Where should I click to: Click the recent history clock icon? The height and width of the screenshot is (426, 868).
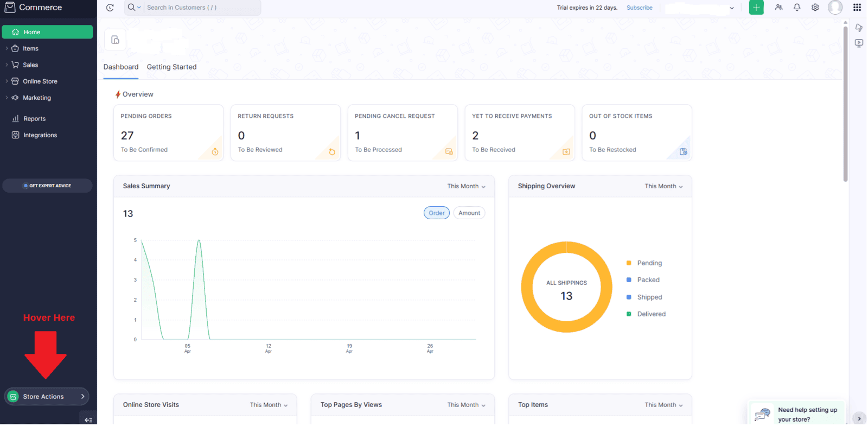click(x=110, y=8)
